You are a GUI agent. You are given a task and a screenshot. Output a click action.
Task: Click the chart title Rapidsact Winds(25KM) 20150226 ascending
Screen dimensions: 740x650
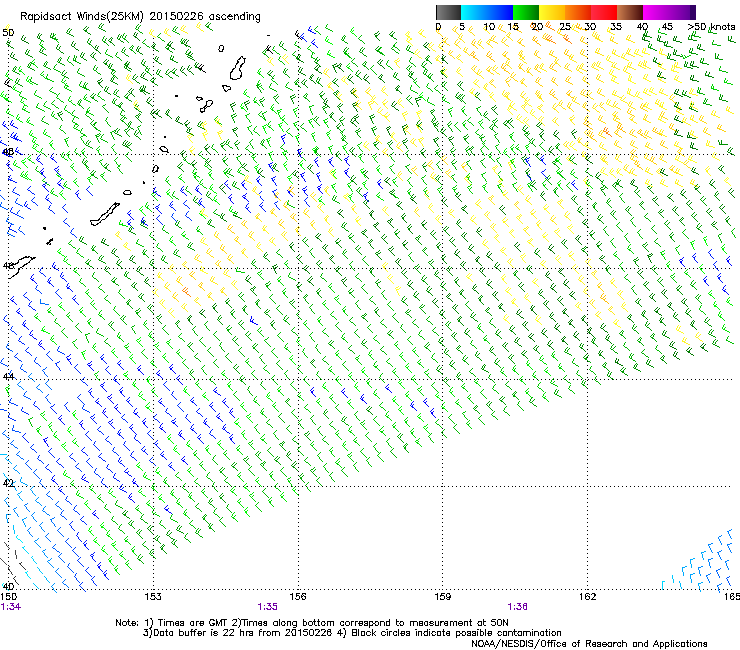click(140, 17)
